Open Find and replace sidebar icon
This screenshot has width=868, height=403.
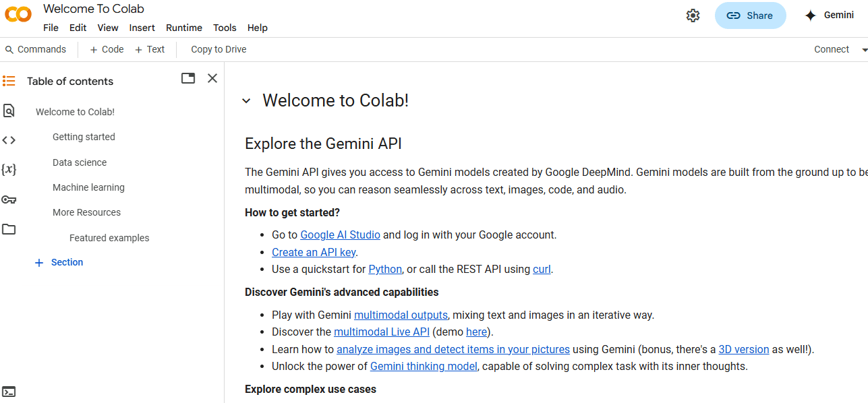point(9,111)
